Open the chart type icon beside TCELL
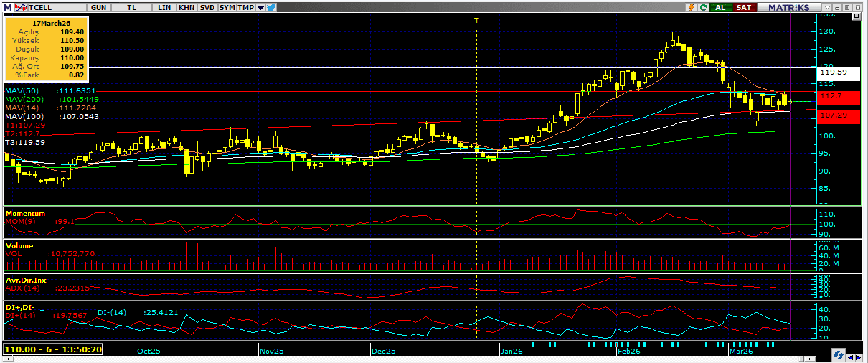 19,7
